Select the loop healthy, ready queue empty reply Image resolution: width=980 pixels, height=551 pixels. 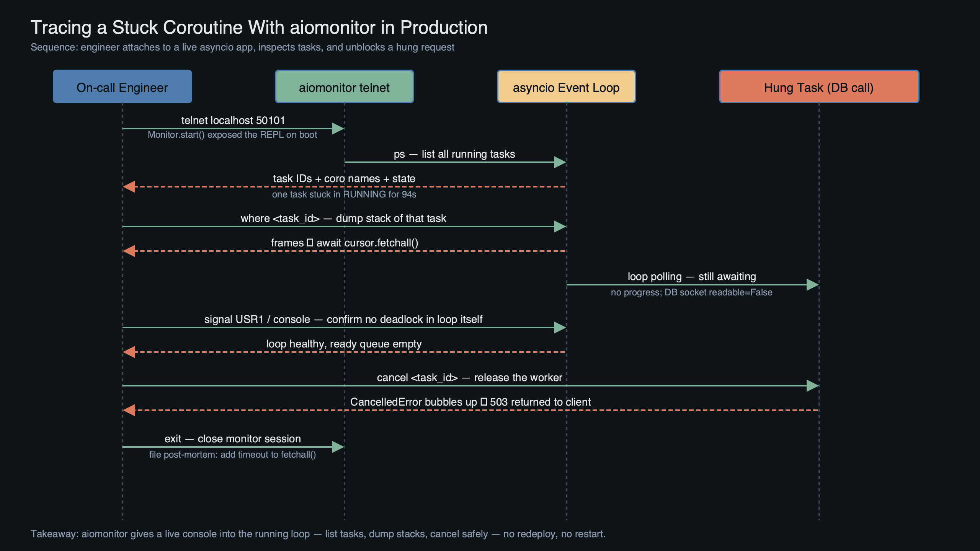[x=344, y=352]
